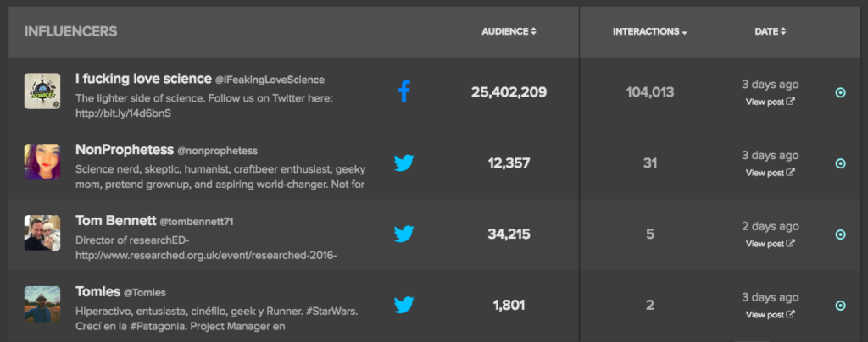Toggle the circle marker in Tom Bennett row
This screenshot has height=342, width=868.
(840, 234)
